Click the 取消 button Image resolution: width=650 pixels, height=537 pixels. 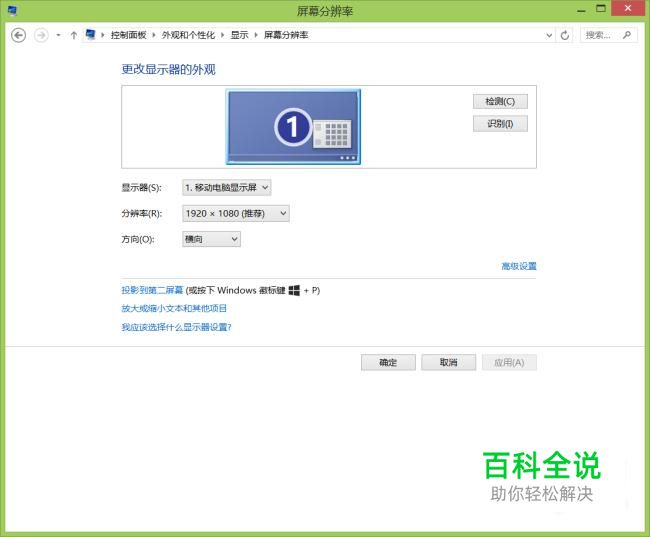click(449, 362)
